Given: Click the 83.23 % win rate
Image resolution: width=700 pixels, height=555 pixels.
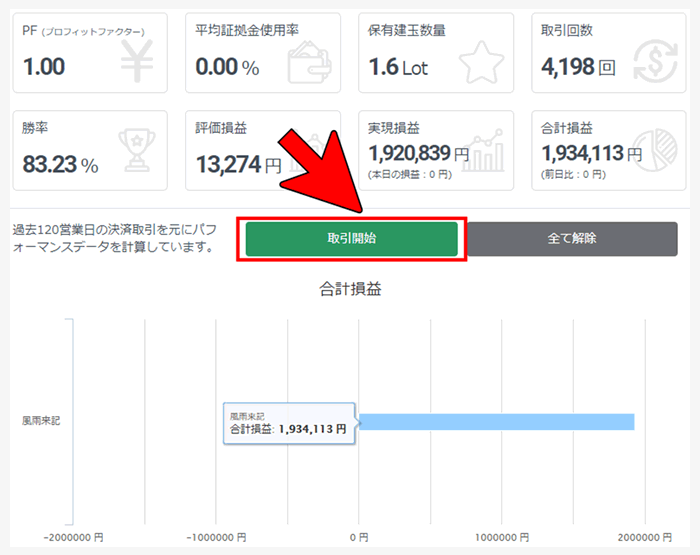Looking at the screenshot, I should click(x=60, y=164).
